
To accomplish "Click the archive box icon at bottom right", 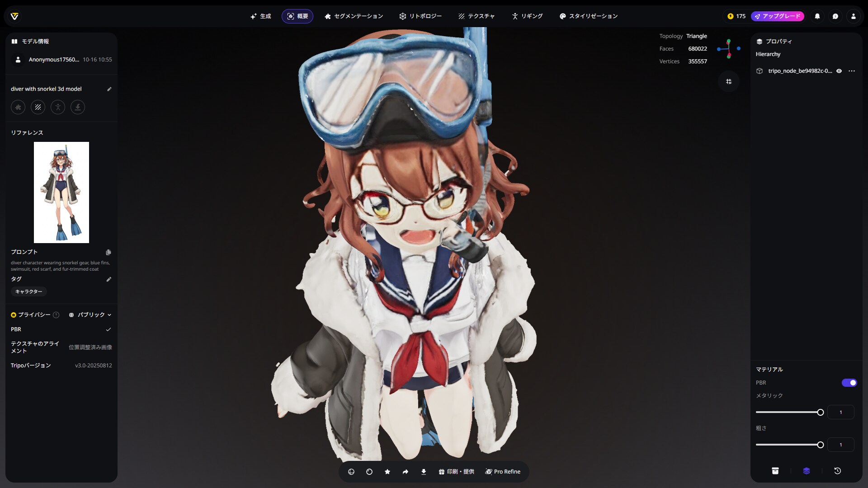I will (775, 471).
